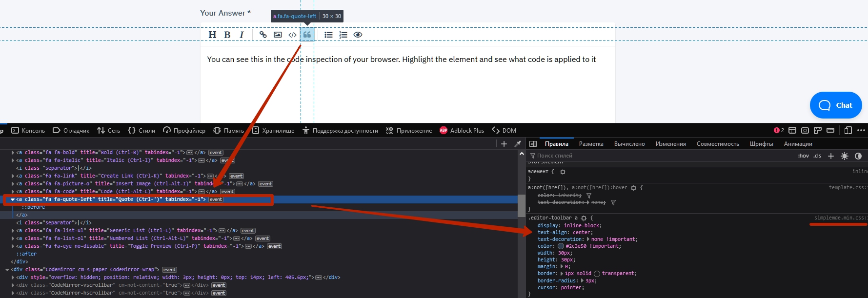Open responsive design mode icon
Viewport: 868px width, 298px height.
tap(848, 130)
